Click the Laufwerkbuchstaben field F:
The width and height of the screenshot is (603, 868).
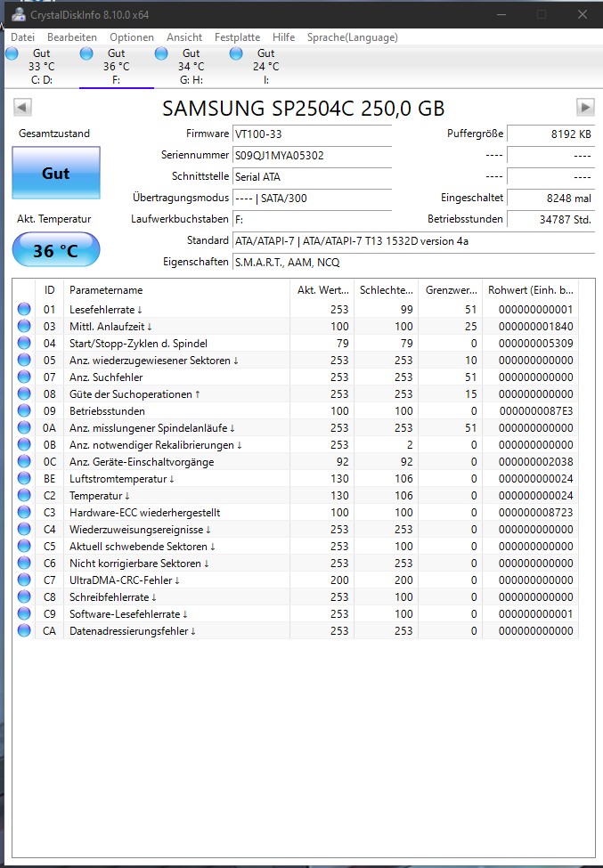pyautogui.click(x=312, y=219)
